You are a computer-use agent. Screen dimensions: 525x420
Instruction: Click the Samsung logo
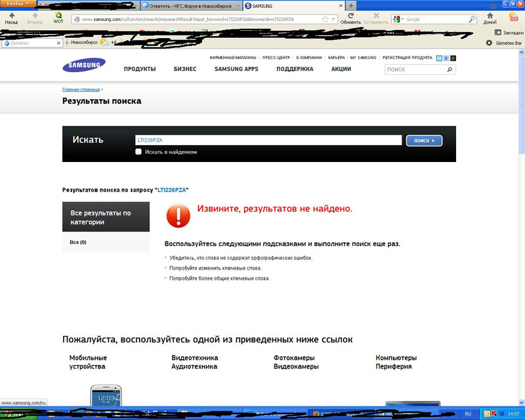pyautogui.click(x=84, y=65)
